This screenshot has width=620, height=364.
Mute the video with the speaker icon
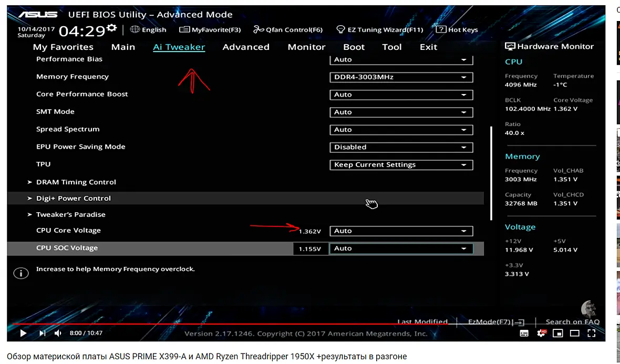(x=58, y=333)
